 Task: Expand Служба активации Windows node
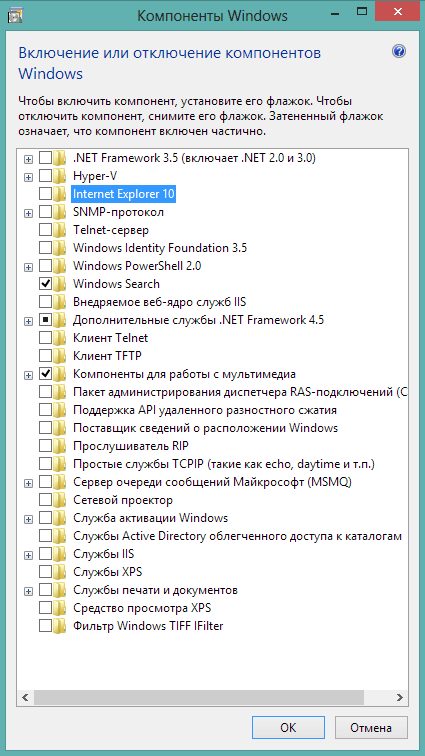28,519
